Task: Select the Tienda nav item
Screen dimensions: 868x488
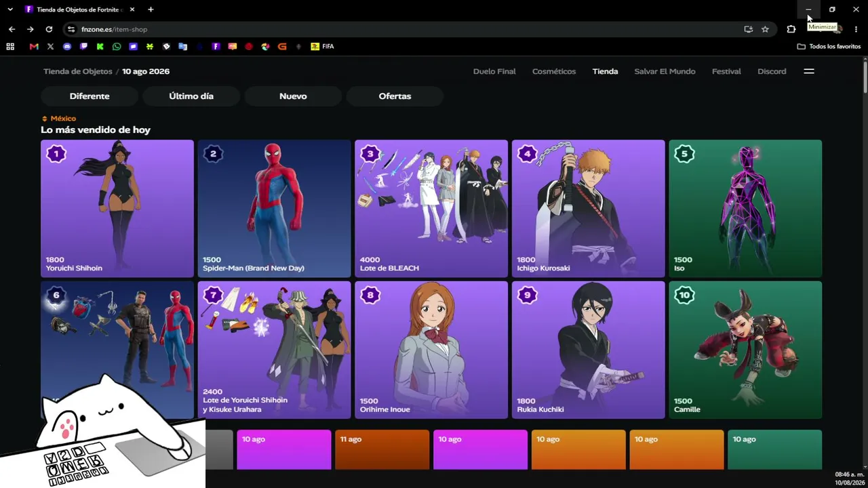Action: 605,71
